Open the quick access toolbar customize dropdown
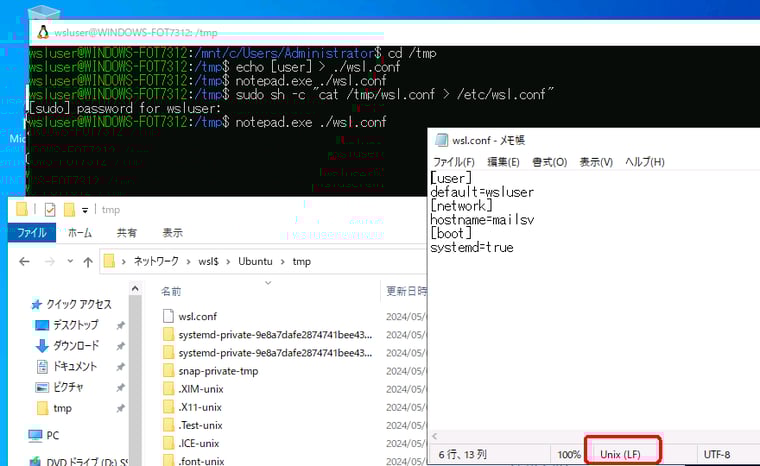Image resolution: width=760 pixels, height=466 pixels. click(x=85, y=210)
